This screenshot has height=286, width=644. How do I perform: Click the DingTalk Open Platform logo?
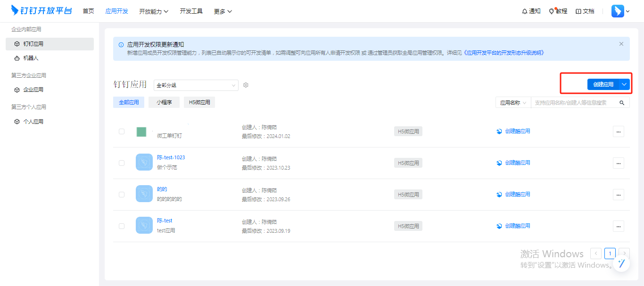(x=41, y=11)
